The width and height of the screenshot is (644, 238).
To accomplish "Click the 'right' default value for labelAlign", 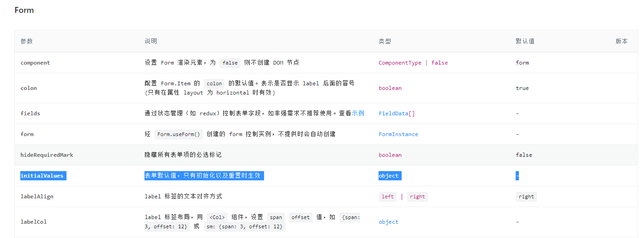I will point(526,196).
